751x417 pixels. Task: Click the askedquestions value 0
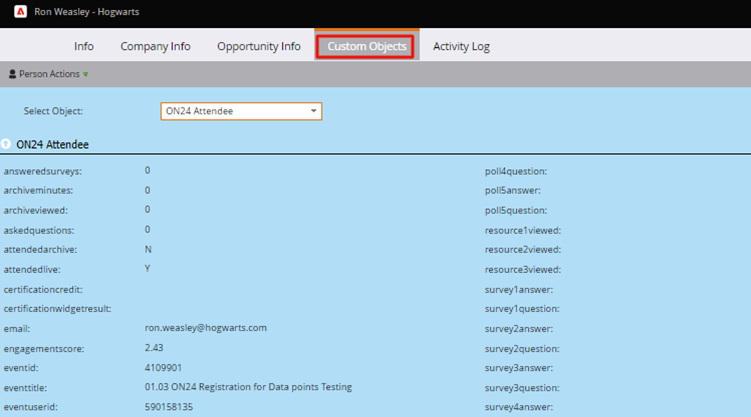148,230
